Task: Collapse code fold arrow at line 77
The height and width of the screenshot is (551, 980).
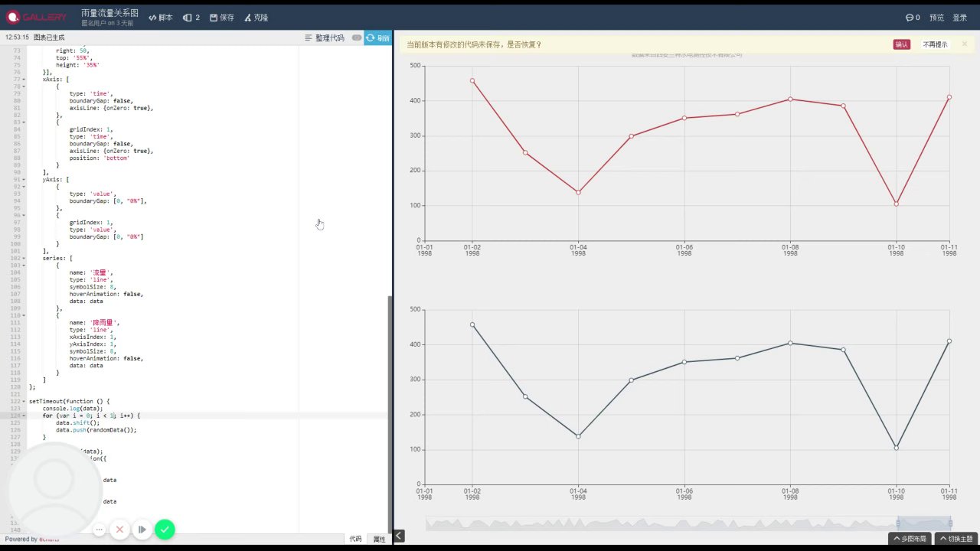Action: (x=23, y=80)
